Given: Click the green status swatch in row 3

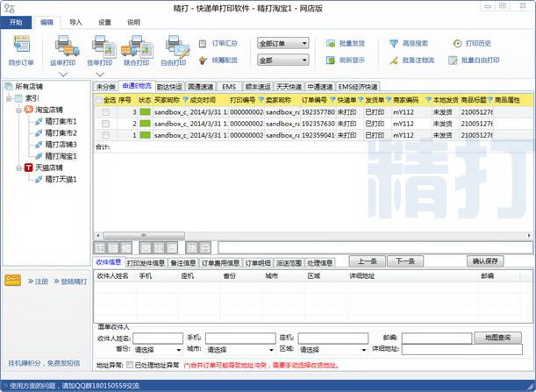Looking at the screenshot, I should (x=145, y=111).
